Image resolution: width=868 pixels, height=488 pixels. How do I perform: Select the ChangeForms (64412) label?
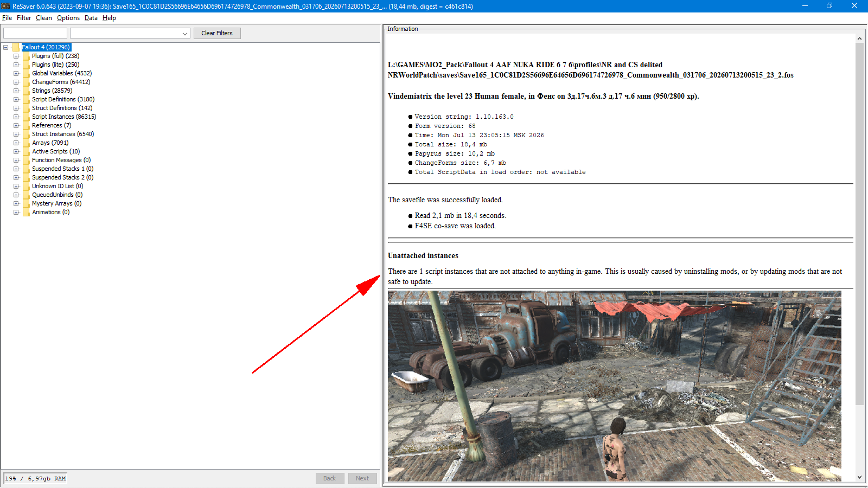(x=61, y=82)
